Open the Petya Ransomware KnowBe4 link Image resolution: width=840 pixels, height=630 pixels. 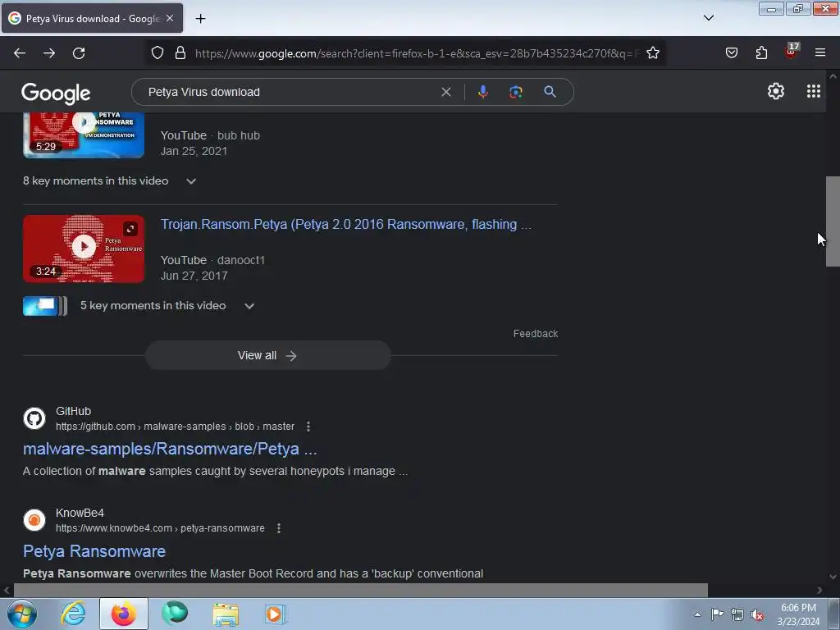pos(94,551)
